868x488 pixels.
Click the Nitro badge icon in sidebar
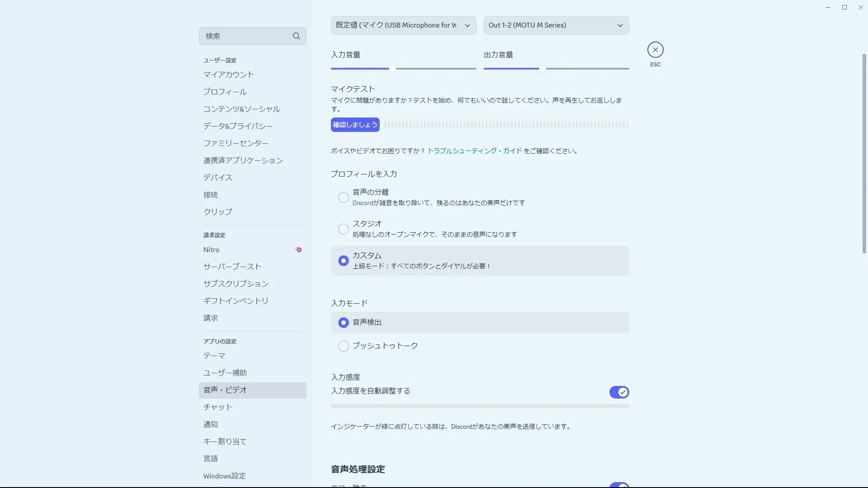pos(298,249)
